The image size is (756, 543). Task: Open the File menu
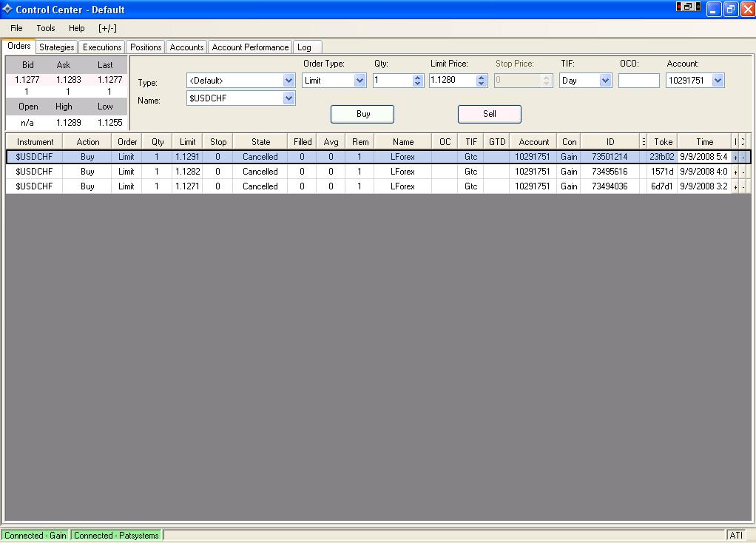[x=16, y=28]
